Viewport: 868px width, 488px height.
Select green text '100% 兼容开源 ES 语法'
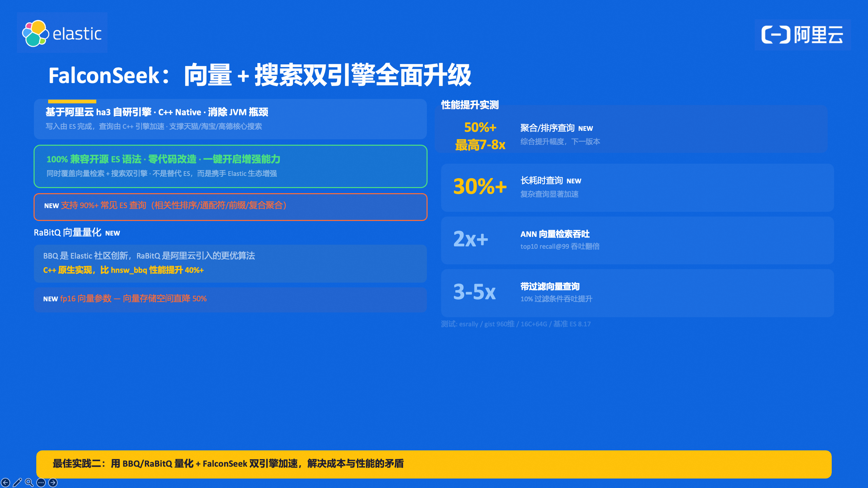pos(94,159)
